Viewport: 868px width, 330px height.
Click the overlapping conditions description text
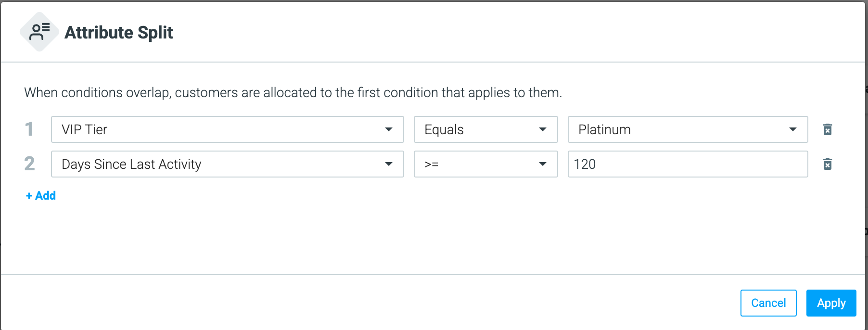pos(293,92)
